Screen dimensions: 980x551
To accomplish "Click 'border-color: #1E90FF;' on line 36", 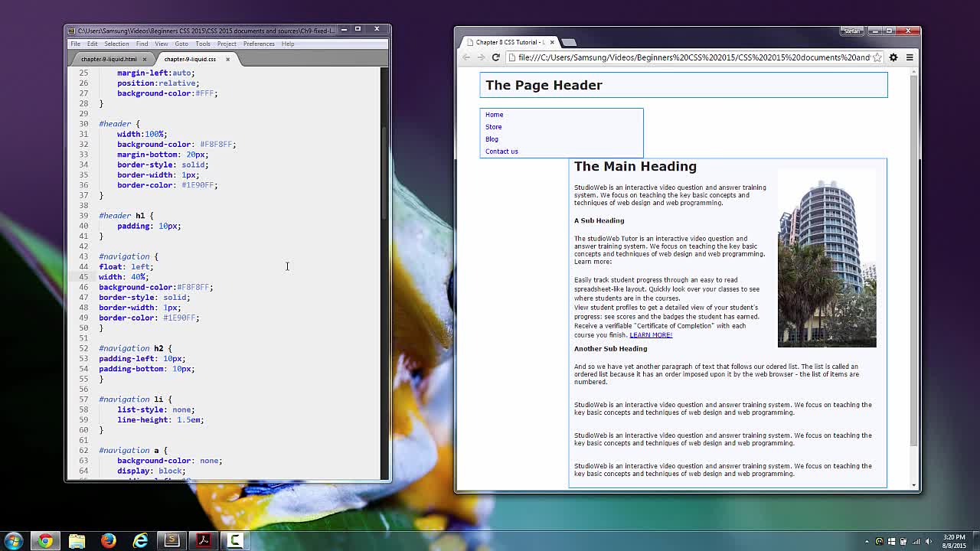I will tap(167, 185).
